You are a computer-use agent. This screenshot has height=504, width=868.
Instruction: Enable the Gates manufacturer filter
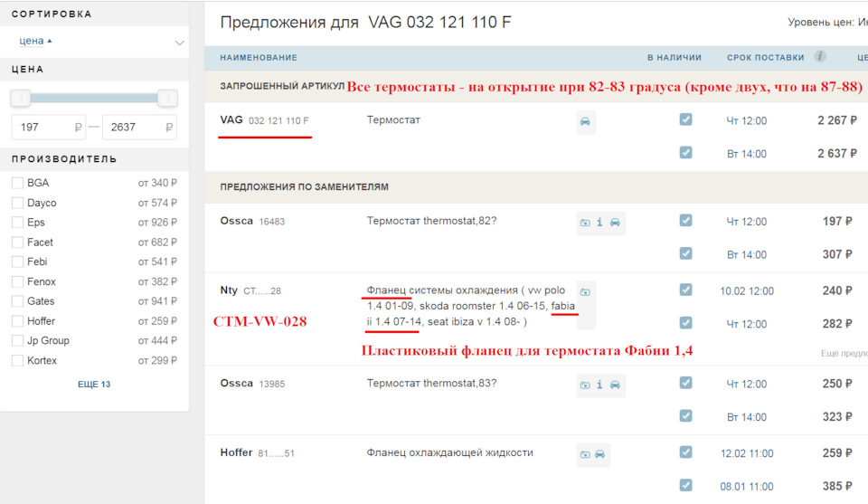[18, 300]
